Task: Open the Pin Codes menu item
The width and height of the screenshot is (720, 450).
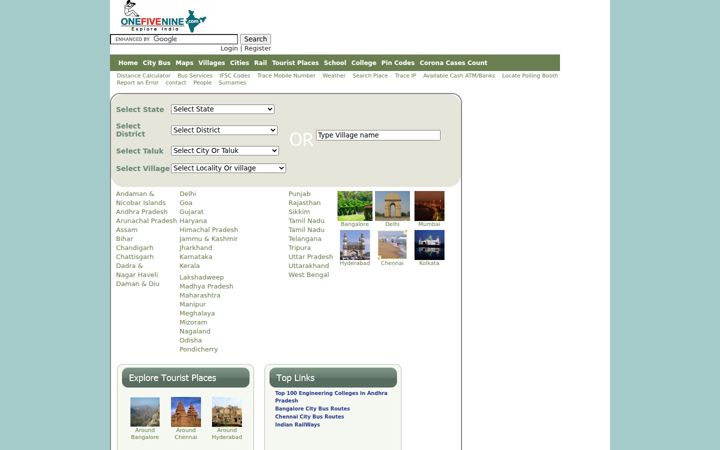Action: point(398,63)
